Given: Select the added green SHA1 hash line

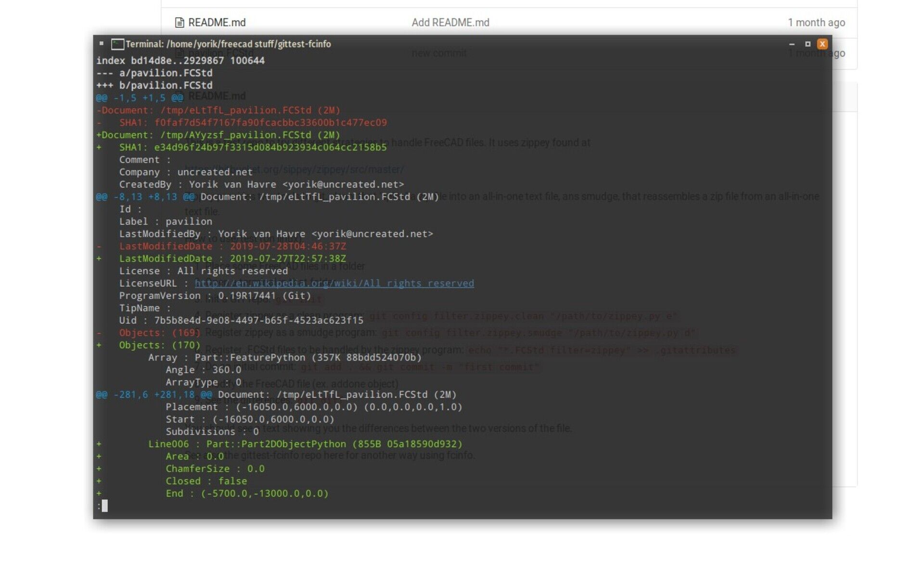Looking at the screenshot, I should click(242, 148).
